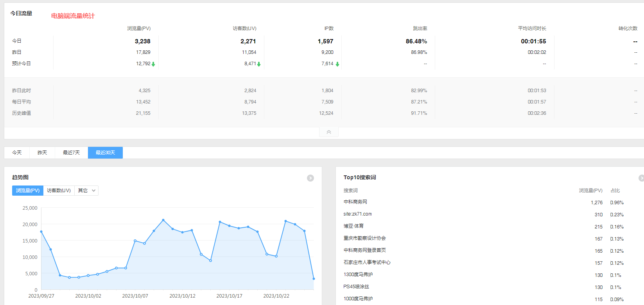The width and height of the screenshot is (644, 305).
Task: Switch to the 昨天 tab
Action: pyautogui.click(x=42, y=153)
